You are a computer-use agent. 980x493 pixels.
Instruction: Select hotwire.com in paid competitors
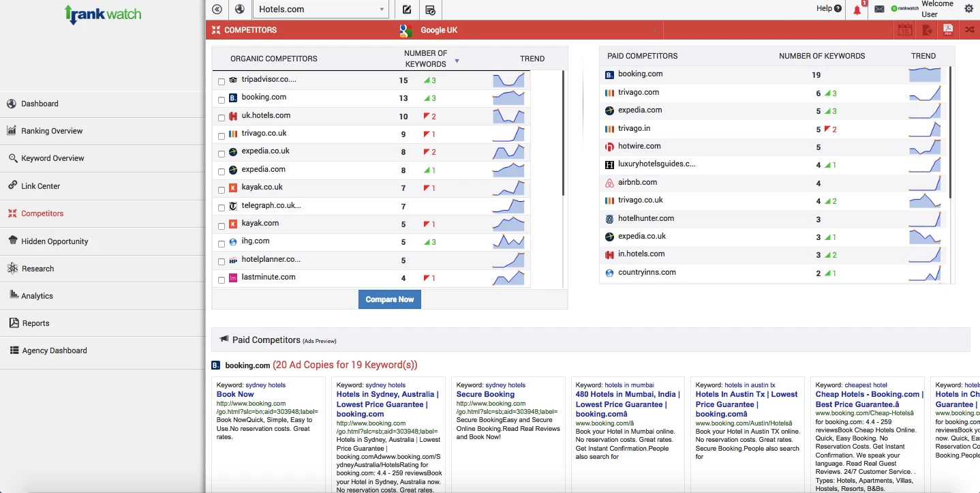pos(639,146)
